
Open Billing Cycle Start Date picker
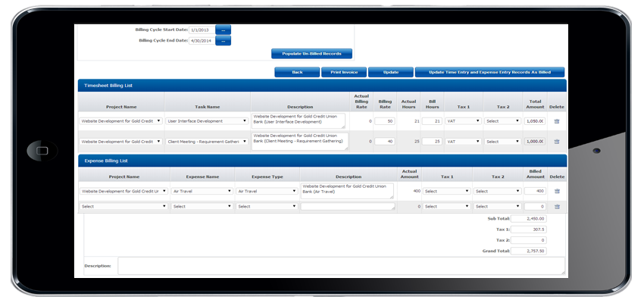coord(223,30)
